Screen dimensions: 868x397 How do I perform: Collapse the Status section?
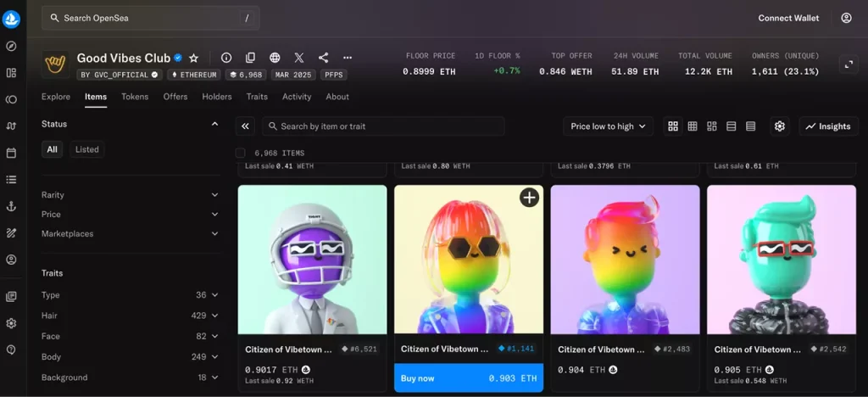214,124
